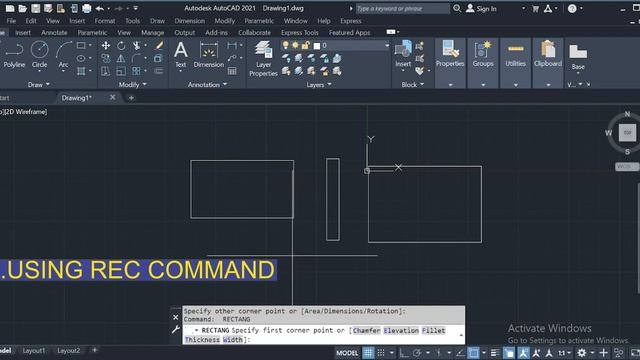The width and height of the screenshot is (640, 360).
Task: Click the Save icon in quick access
Action: tap(36, 8)
